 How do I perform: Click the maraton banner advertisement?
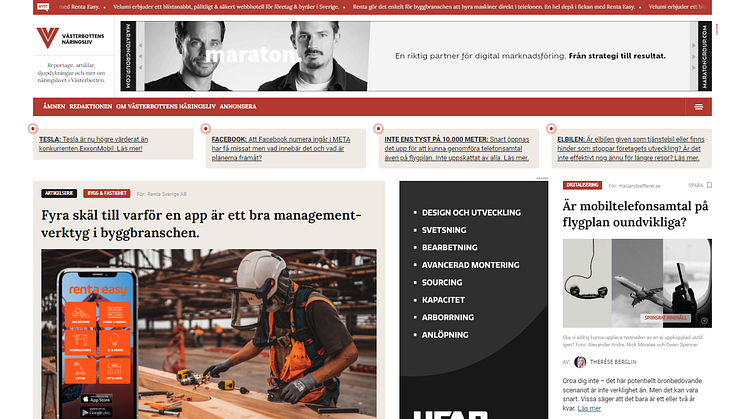(x=416, y=56)
